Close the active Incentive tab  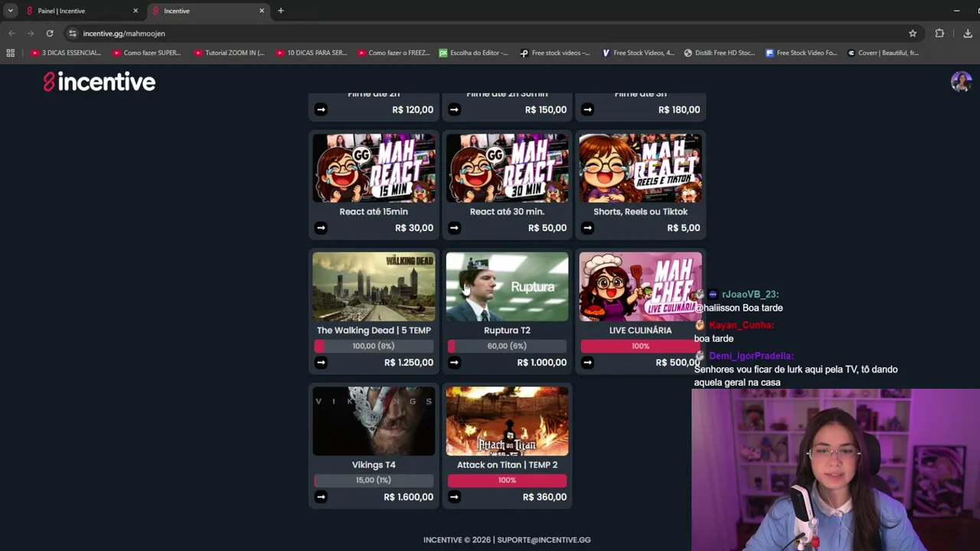(262, 11)
